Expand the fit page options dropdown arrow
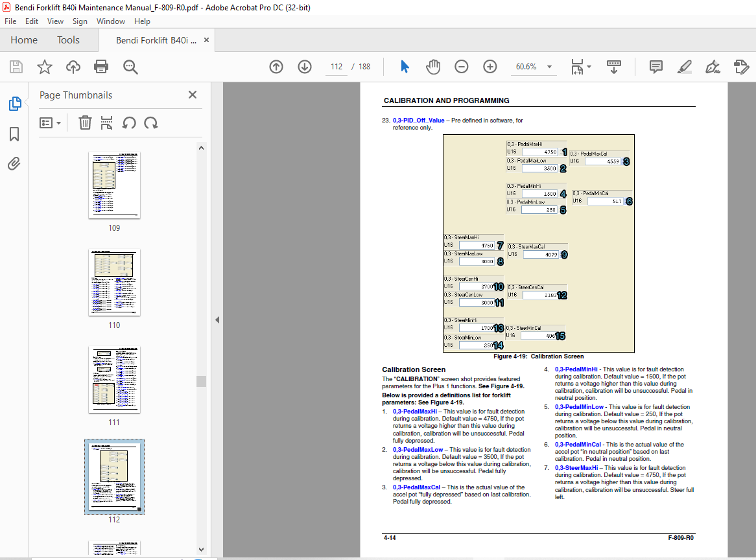Image resolution: width=756 pixels, height=560 pixels. (x=589, y=67)
